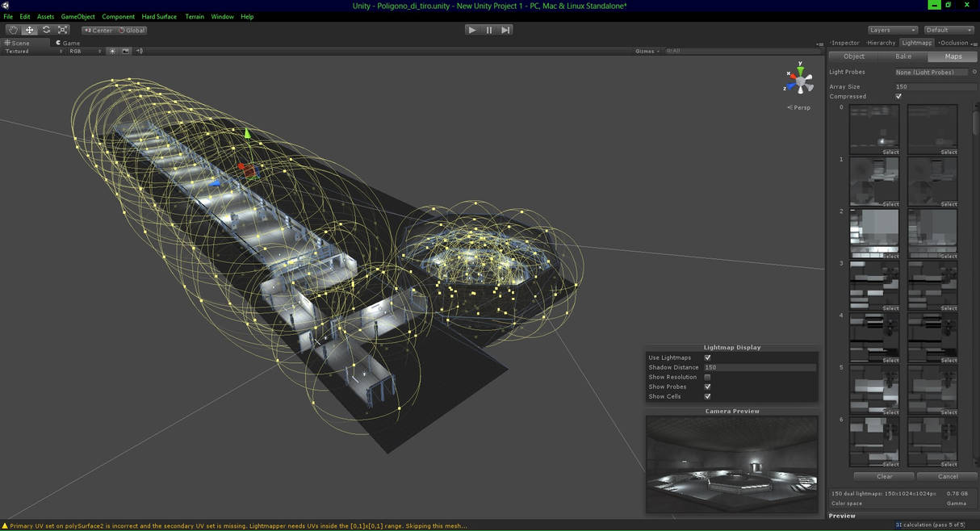The image size is (980, 531).
Task: Select the Move (translate) tool
Action: 30,30
